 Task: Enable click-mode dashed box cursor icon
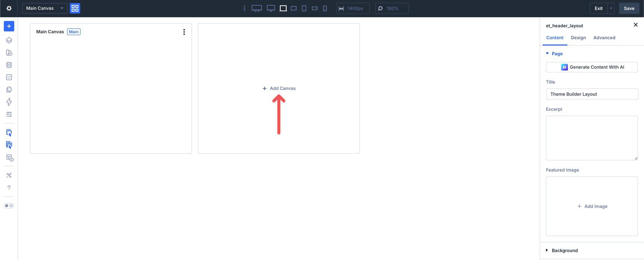[9, 132]
